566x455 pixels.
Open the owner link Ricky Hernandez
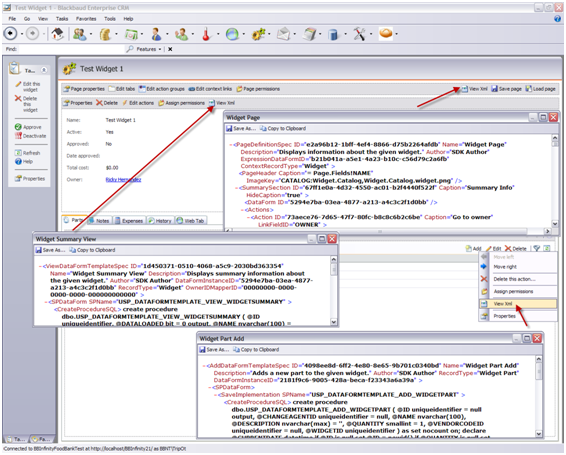pyautogui.click(x=123, y=179)
